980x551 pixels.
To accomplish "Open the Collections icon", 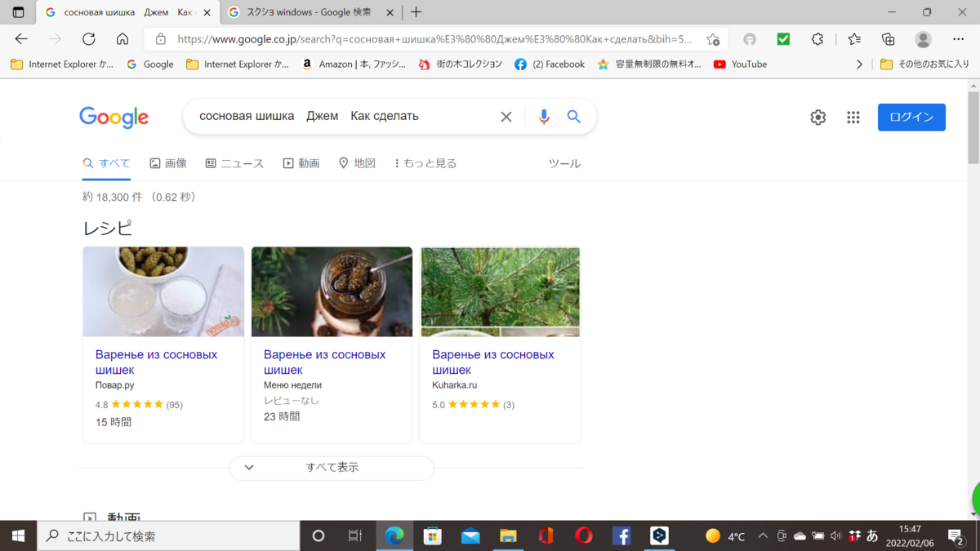I will 889,39.
